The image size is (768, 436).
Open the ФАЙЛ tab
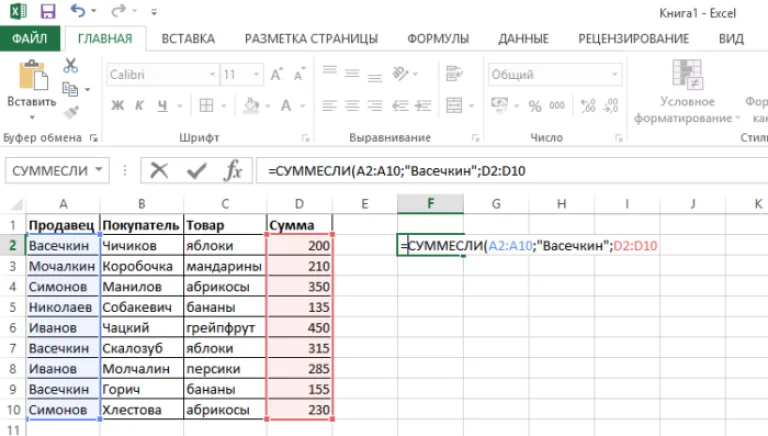point(30,39)
